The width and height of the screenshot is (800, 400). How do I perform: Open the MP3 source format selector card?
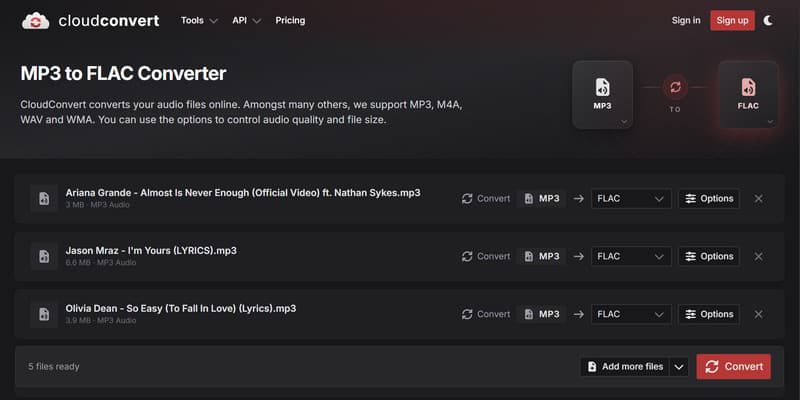pos(603,95)
